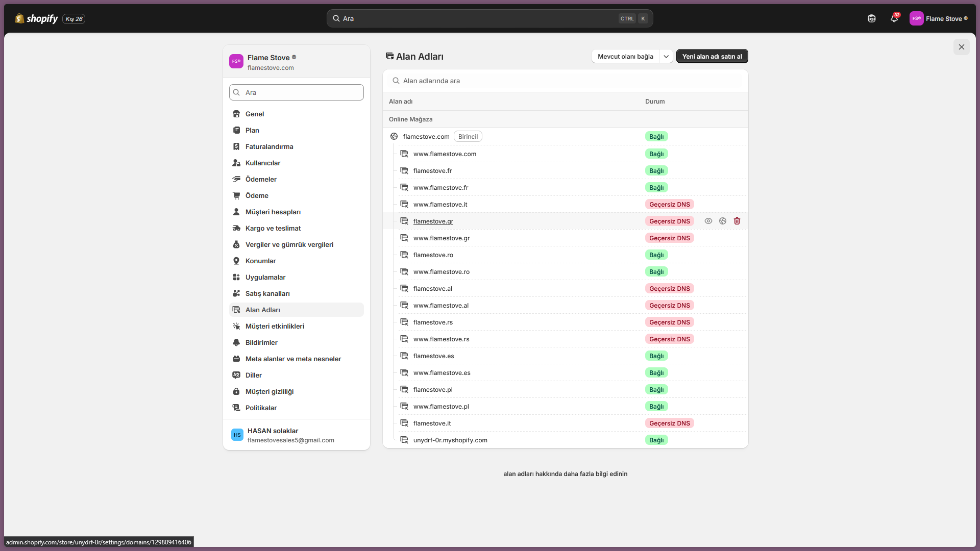
Task: Open the Shopify home logo
Action: tap(36, 19)
